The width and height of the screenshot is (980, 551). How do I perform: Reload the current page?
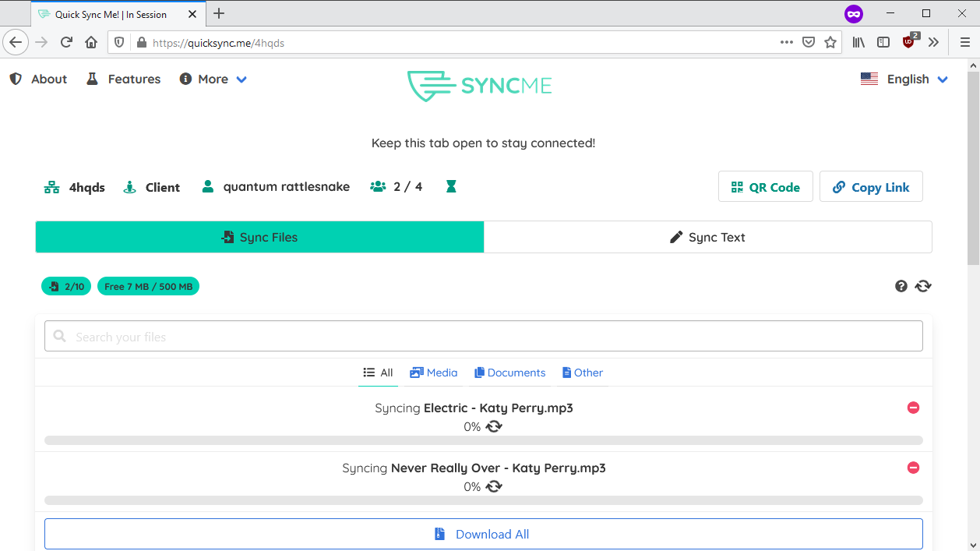(x=66, y=42)
